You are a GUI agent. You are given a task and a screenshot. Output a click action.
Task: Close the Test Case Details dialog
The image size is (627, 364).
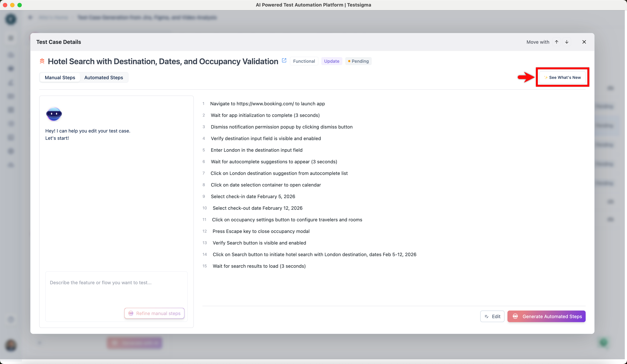click(x=584, y=42)
